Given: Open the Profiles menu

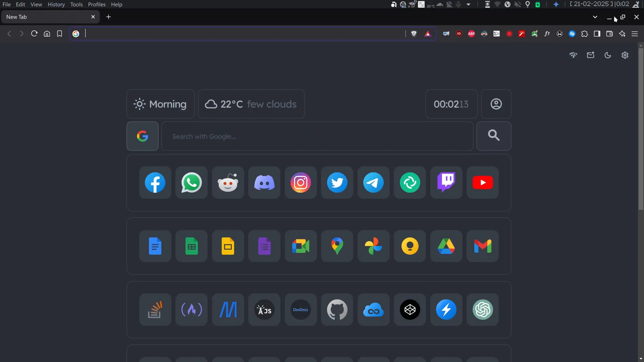Looking at the screenshot, I should (x=97, y=4).
